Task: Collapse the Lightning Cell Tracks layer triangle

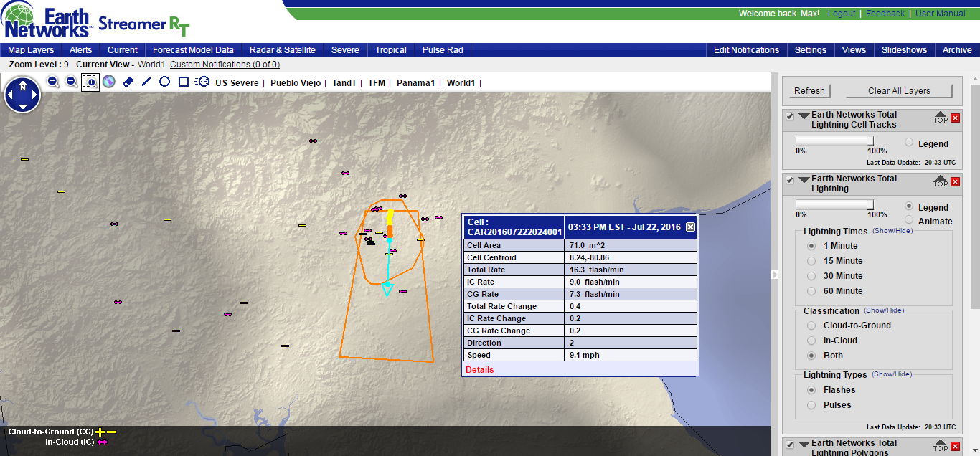Action: coord(804,115)
